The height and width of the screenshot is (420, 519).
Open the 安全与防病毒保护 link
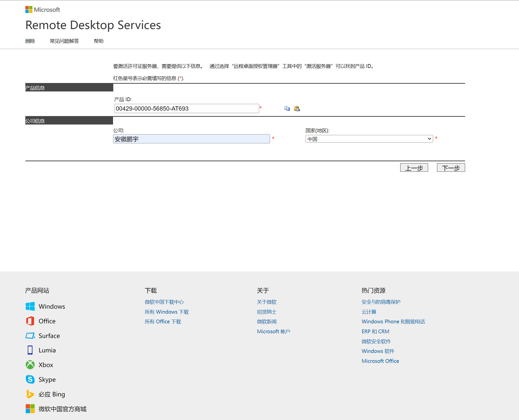(381, 302)
